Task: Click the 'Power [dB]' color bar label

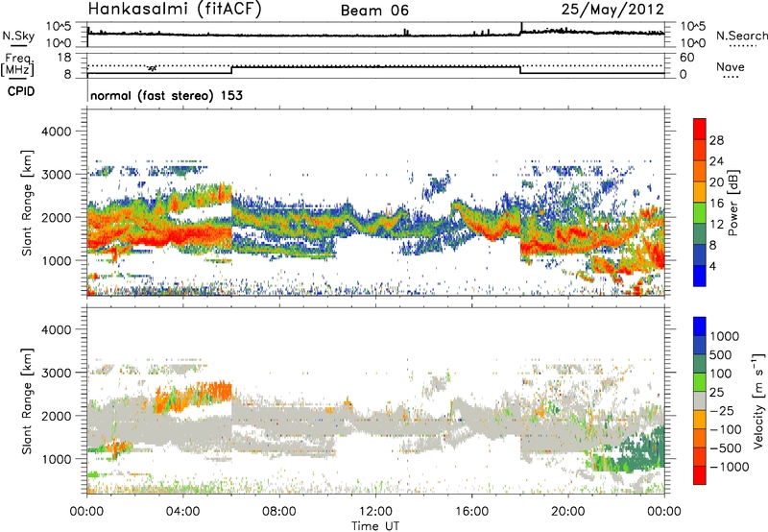Action: [732, 204]
